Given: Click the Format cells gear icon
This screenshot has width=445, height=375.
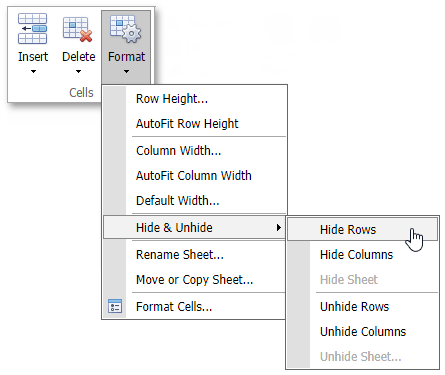Looking at the screenshot, I should [x=126, y=29].
